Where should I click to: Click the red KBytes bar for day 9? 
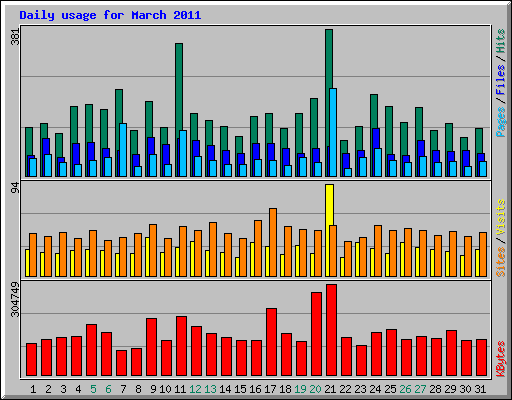[151, 347]
